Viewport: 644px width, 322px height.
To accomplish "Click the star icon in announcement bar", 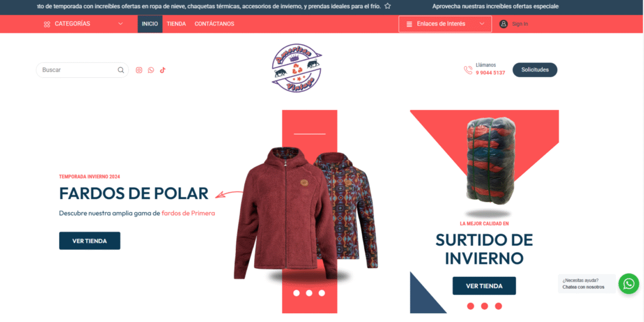I will point(388,6).
